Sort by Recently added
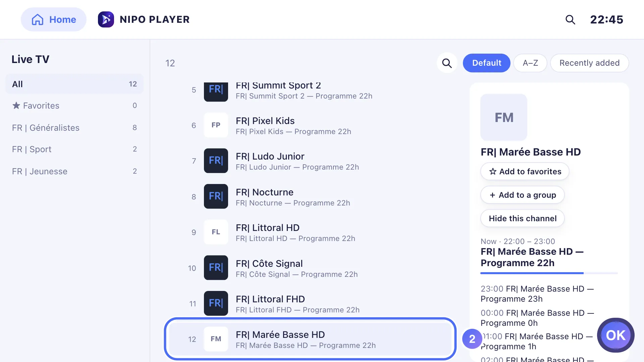The width and height of the screenshot is (644, 362). click(x=589, y=63)
